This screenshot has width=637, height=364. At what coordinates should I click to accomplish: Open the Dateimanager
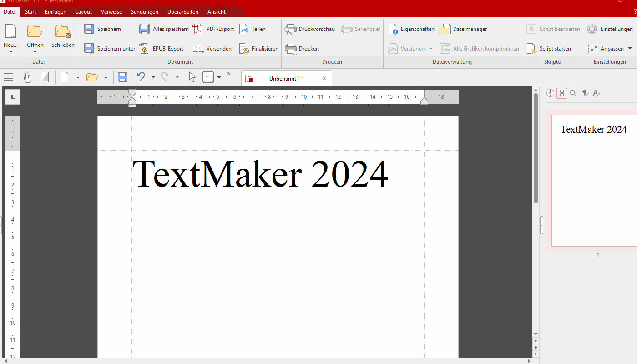click(463, 29)
